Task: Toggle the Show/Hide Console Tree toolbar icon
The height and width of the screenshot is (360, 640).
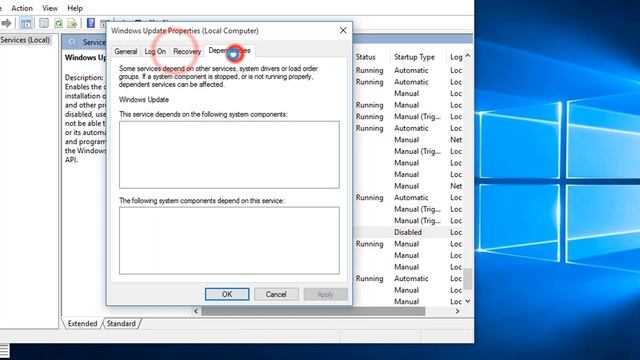Action: (26, 23)
